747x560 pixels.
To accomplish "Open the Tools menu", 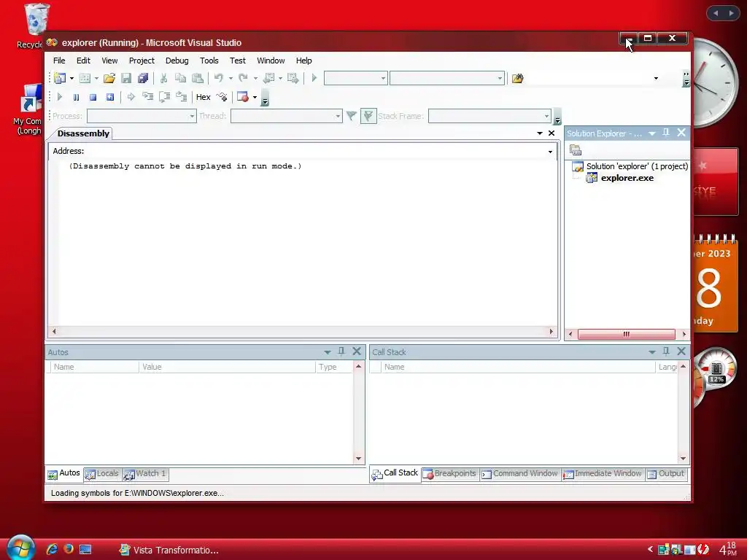I will click(x=209, y=61).
